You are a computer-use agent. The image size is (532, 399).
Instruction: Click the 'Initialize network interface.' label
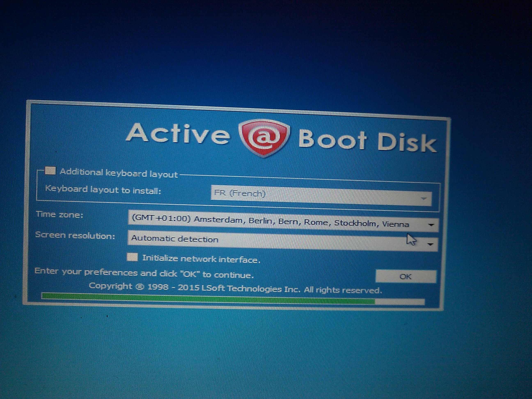click(x=201, y=259)
